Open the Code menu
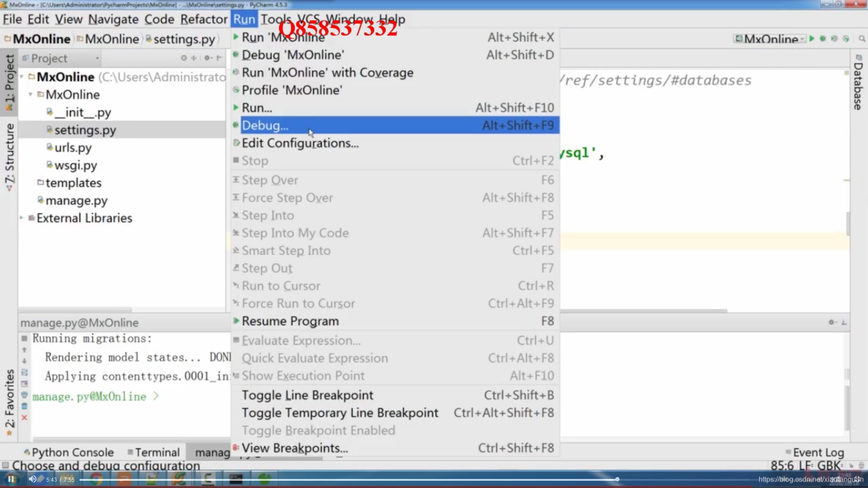868x488 pixels. tap(159, 19)
